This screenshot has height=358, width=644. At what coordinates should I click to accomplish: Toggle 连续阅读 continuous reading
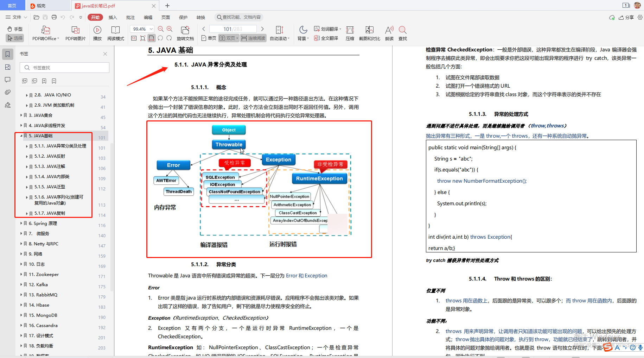[x=253, y=38]
